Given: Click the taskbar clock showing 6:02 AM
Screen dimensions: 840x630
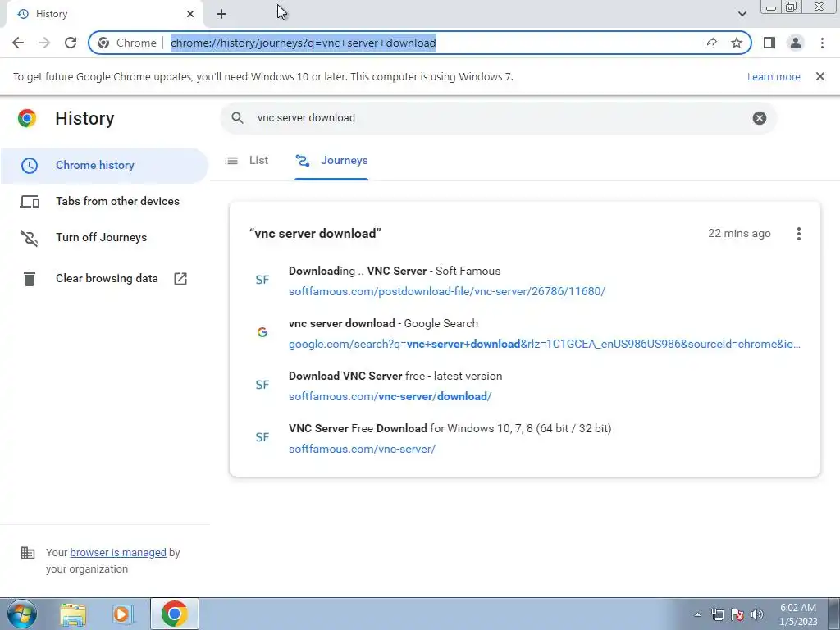Looking at the screenshot, I should [798, 614].
